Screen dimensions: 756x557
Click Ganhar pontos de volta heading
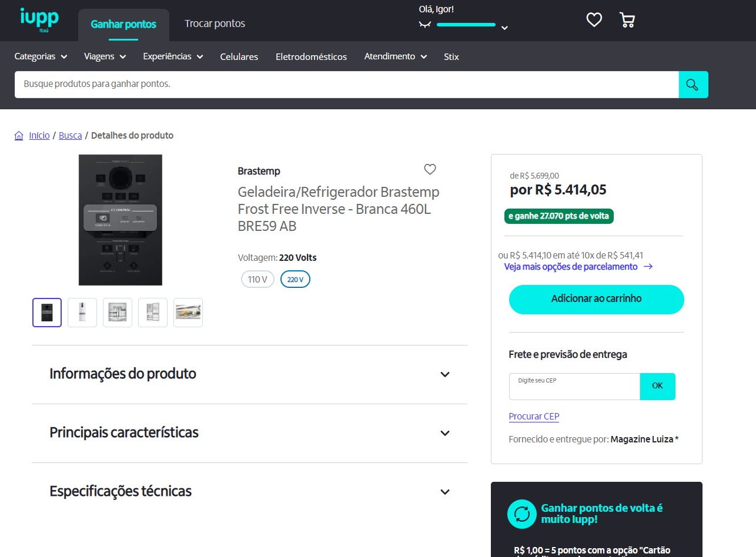tap(601, 514)
